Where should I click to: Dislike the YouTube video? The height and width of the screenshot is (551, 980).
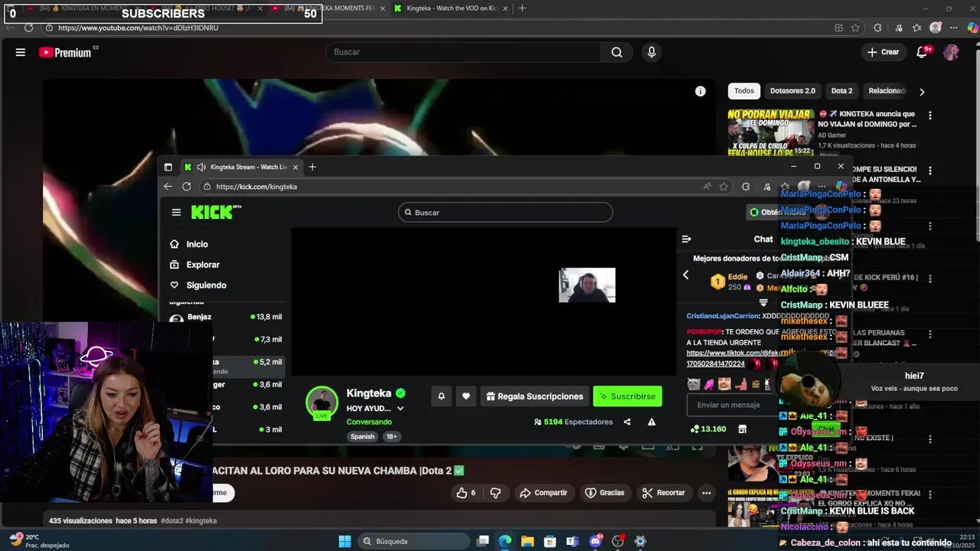pyautogui.click(x=495, y=493)
